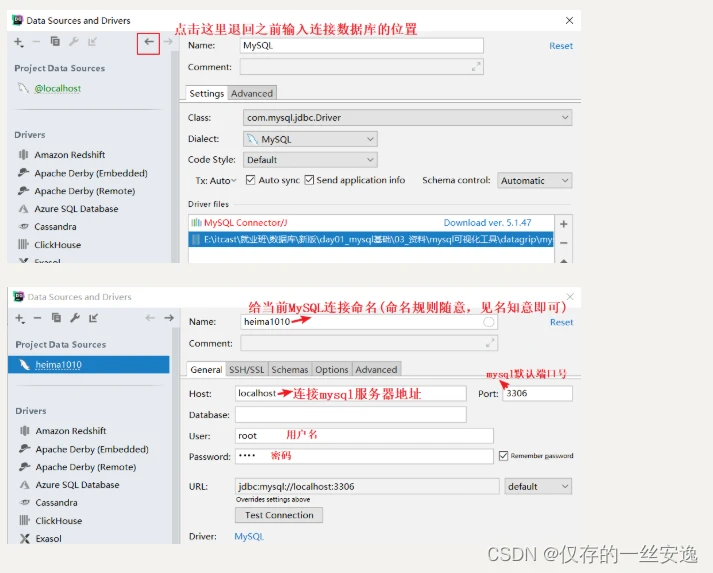Click the make-global icon in bottom window toolbar
This screenshot has height=573, width=713.
point(93,318)
